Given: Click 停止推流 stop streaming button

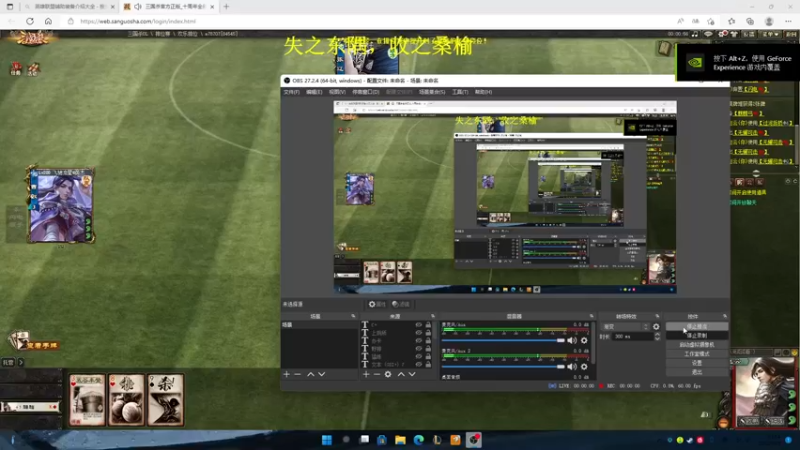Looking at the screenshot, I should coord(696,327).
